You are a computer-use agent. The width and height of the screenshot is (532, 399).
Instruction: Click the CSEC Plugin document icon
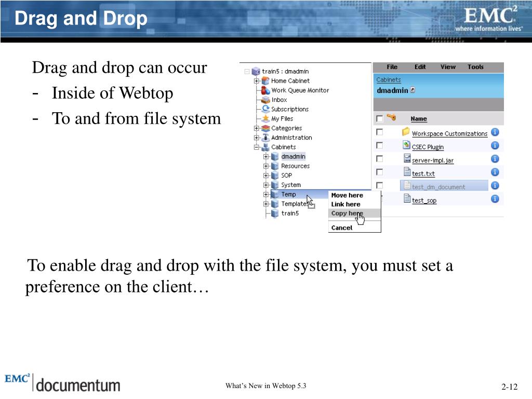point(406,145)
